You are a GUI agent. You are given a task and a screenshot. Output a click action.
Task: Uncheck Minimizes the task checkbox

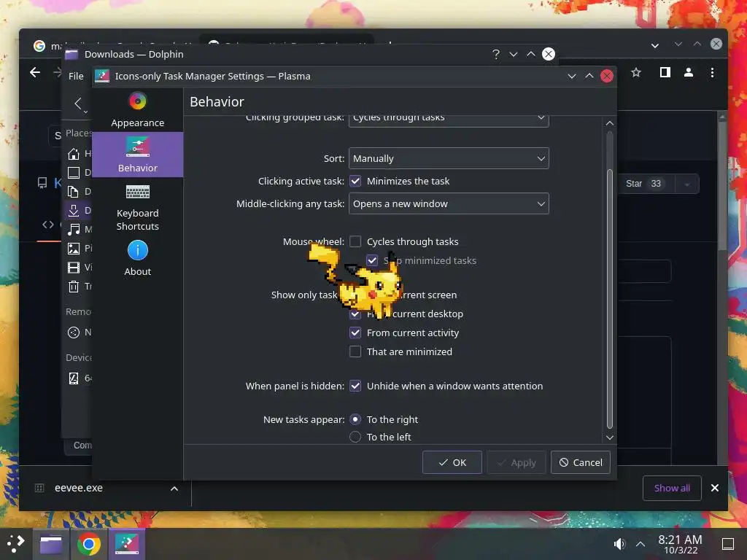click(355, 181)
